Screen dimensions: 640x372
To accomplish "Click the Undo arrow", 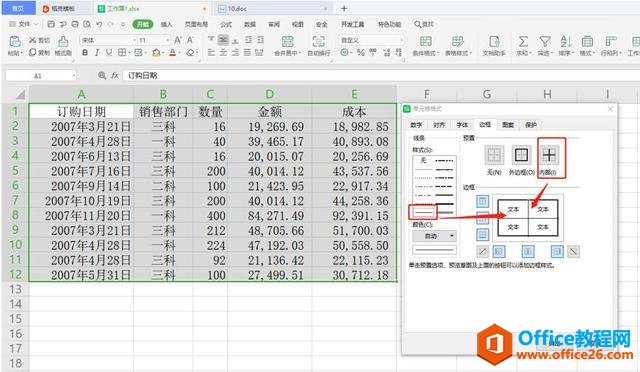I will click(x=99, y=25).
